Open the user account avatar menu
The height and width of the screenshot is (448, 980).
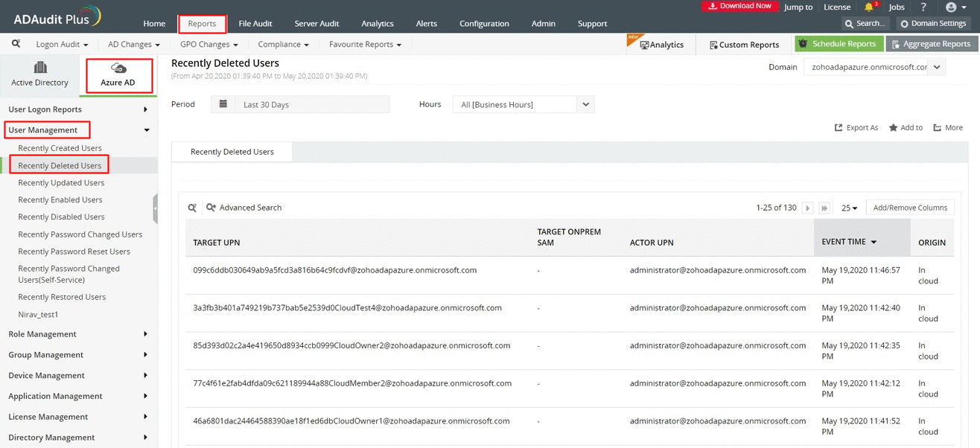point(955,7)
